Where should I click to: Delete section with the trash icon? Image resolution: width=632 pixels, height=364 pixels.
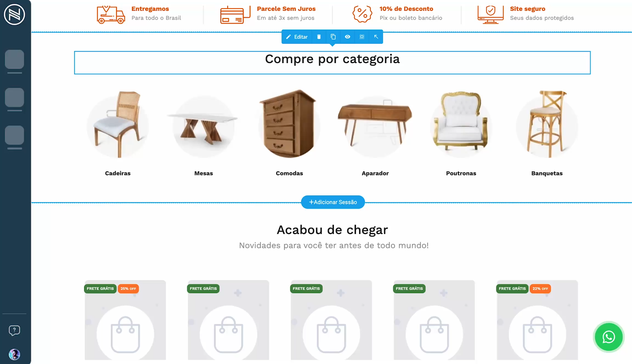(x=319, y=37)
